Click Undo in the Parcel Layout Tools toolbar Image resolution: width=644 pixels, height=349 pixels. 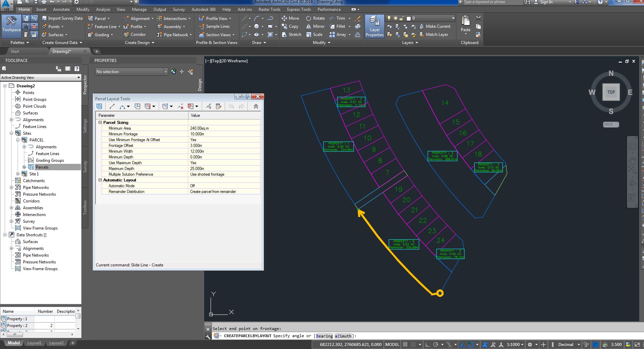(231, 106)
